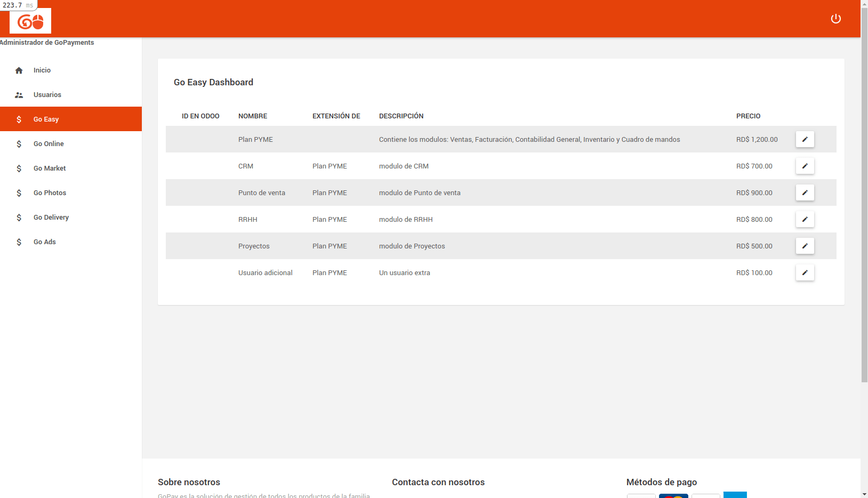Click the price RD$ 900.00
The height and width of the screenshot is (498, 868).
coord(754,193)
